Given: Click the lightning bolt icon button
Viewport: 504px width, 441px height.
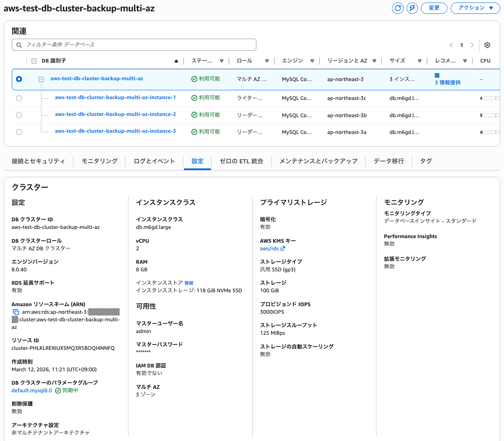Looking at the screenshot, I should (412, 8).
